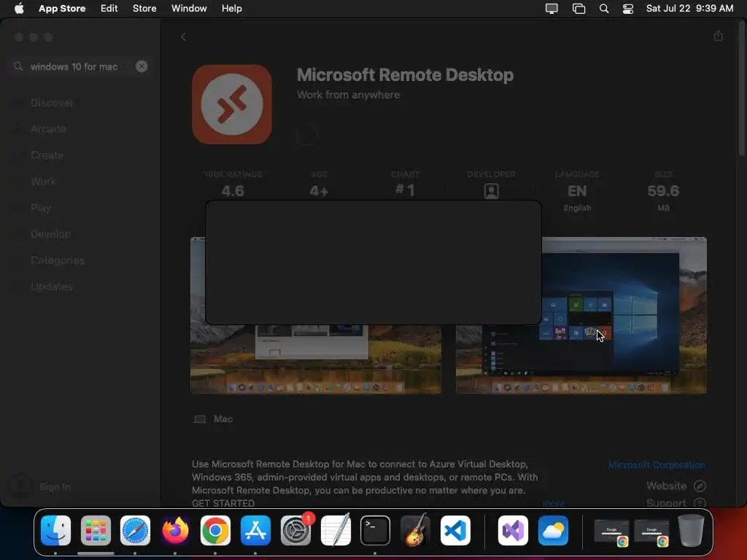This screenshot has width=747, height=560.
Task: Open Control Center in menu bar
Action: point(628,9)
